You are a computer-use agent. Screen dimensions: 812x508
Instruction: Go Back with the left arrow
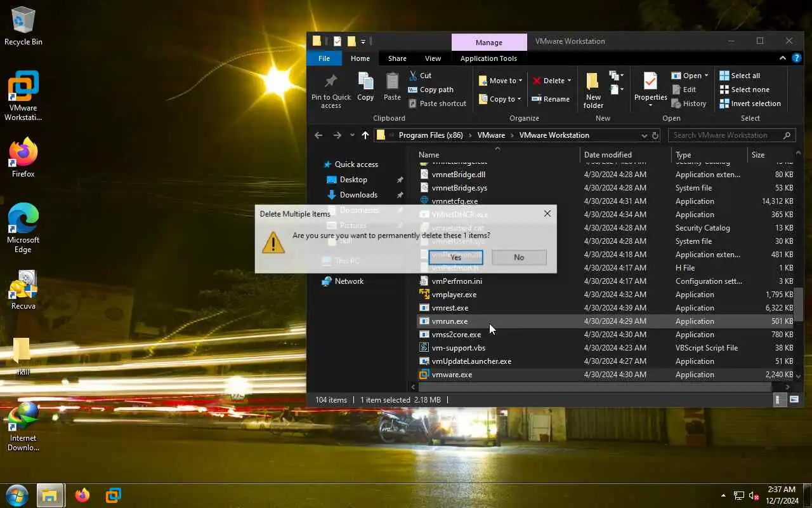(318, 135)
